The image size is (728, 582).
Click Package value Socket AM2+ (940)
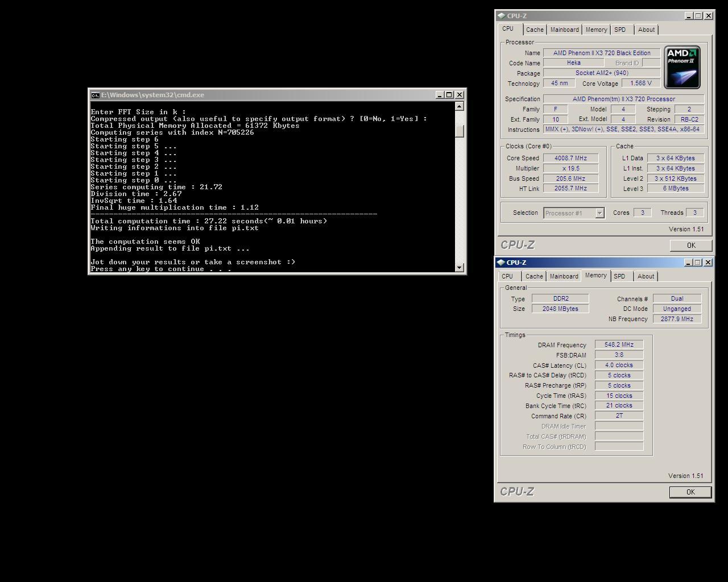click(x=602, y=73)
